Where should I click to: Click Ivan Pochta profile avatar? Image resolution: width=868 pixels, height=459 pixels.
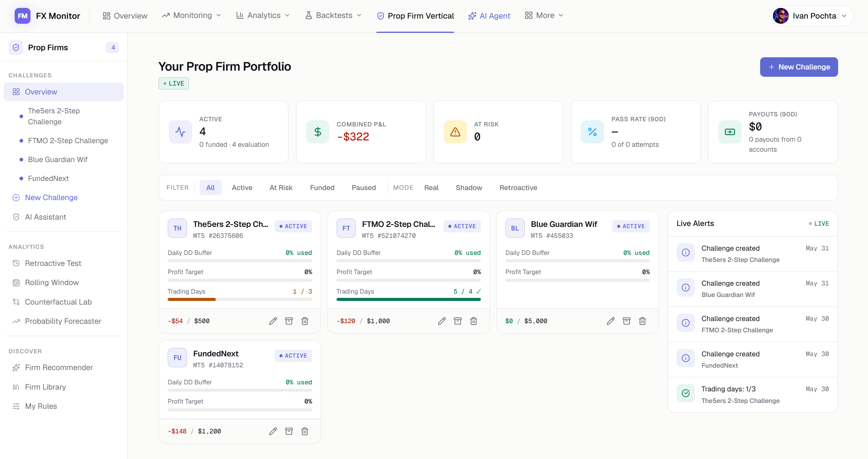point(781,16)
